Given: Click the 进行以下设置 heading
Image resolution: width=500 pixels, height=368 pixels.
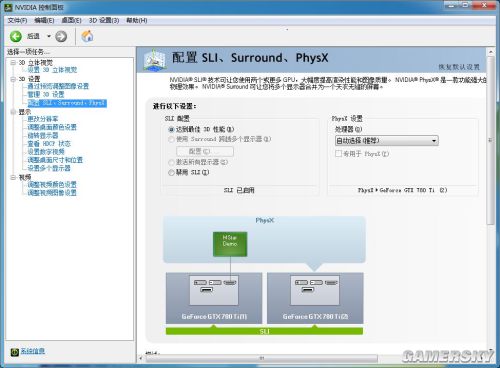Looking at the screenshot, I should pos(174,106).
